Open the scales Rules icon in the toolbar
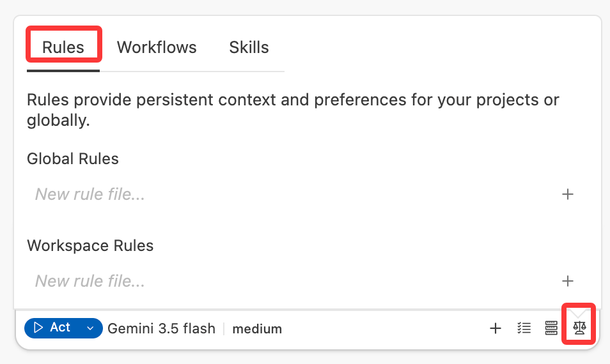Image resolution: width=610 pixels, height=364 pixels. point(579,328)
